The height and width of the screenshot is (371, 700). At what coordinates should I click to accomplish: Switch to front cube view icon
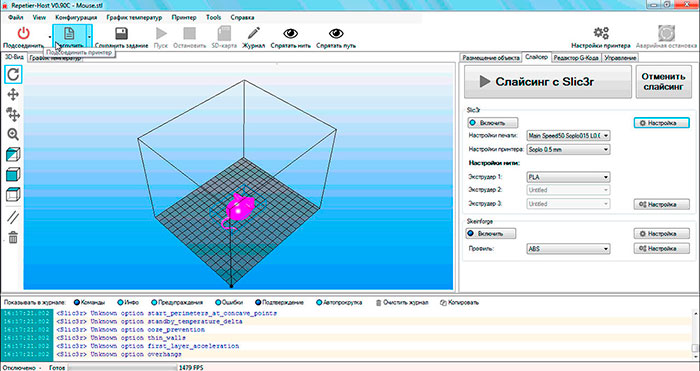pyautogui.click(x=13, y=175)
